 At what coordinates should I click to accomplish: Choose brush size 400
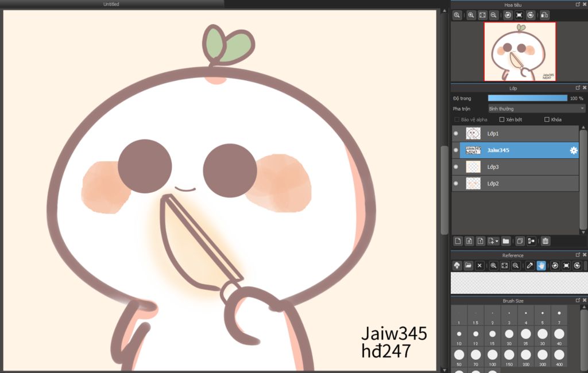559,358
